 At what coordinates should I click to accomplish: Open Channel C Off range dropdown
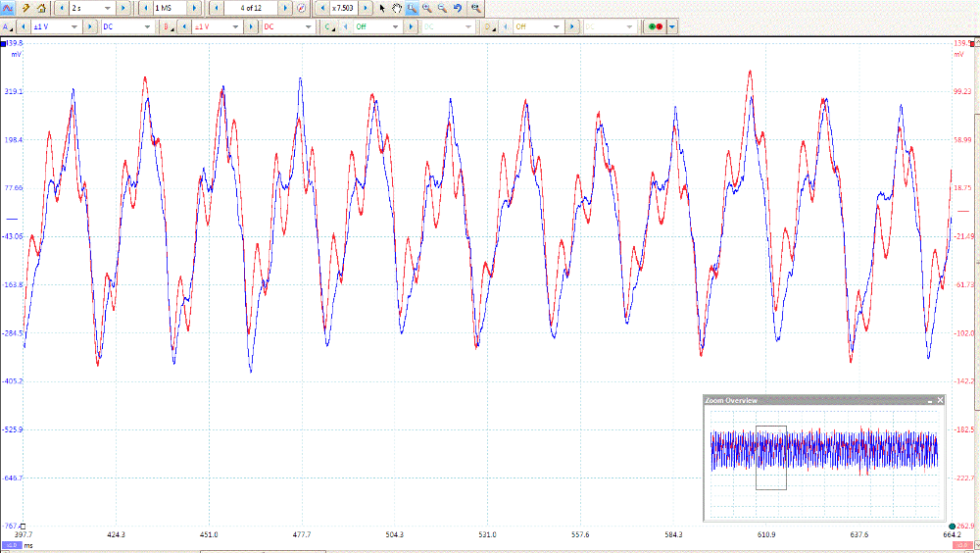[x=395, y=26]
